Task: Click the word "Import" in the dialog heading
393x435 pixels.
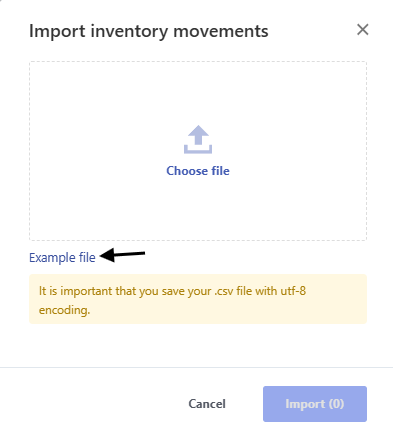Action: tap(57, 31)
